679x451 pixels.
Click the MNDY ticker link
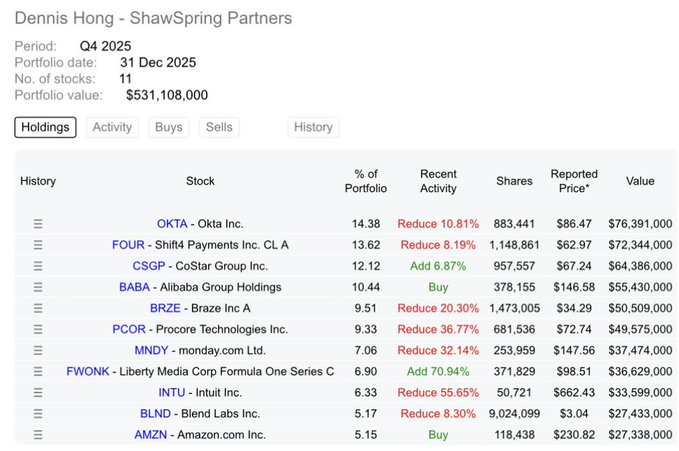(x=152, y=350)
